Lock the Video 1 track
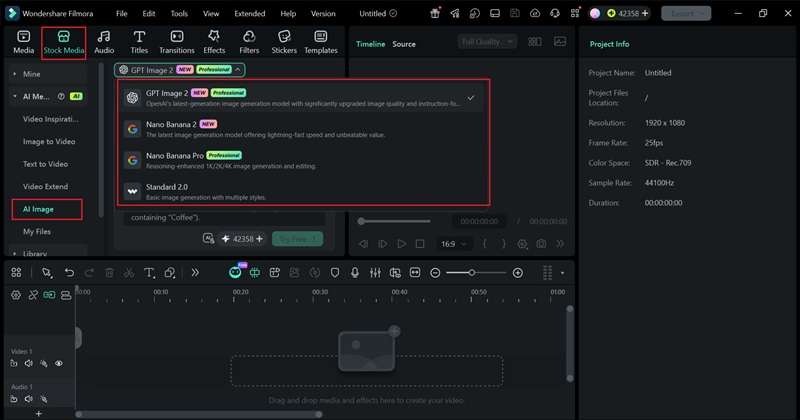Image resolution: width=800 pixels, height=420 pixels. click(x=14, y=363)
